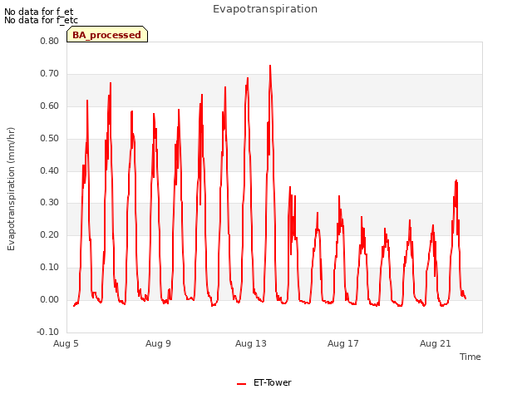
Task: Click the Aug 5 x-axis tick label
Action: click(66, 343)
